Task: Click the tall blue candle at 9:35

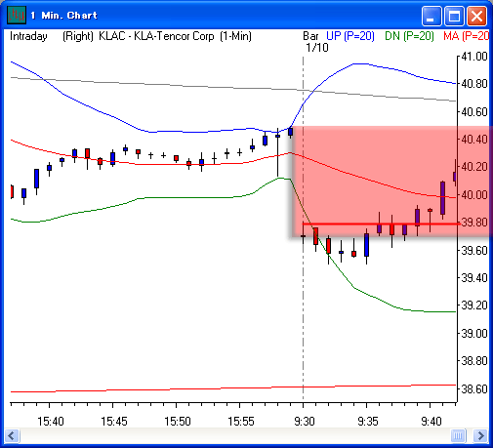Action: (x=367, y=246)
